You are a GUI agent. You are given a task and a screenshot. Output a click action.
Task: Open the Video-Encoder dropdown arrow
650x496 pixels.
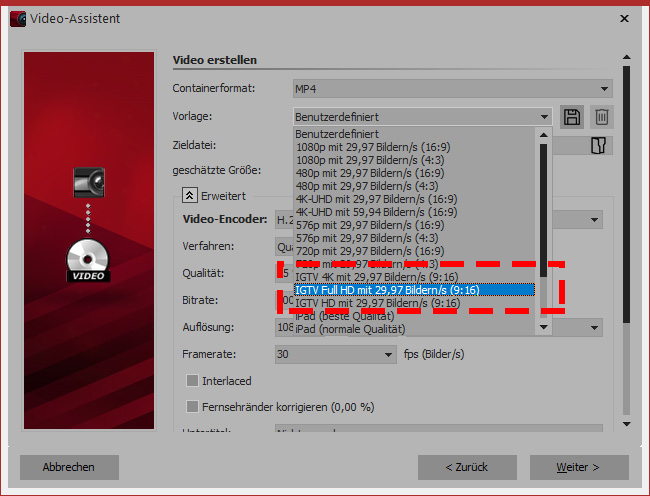click(594, 220)
